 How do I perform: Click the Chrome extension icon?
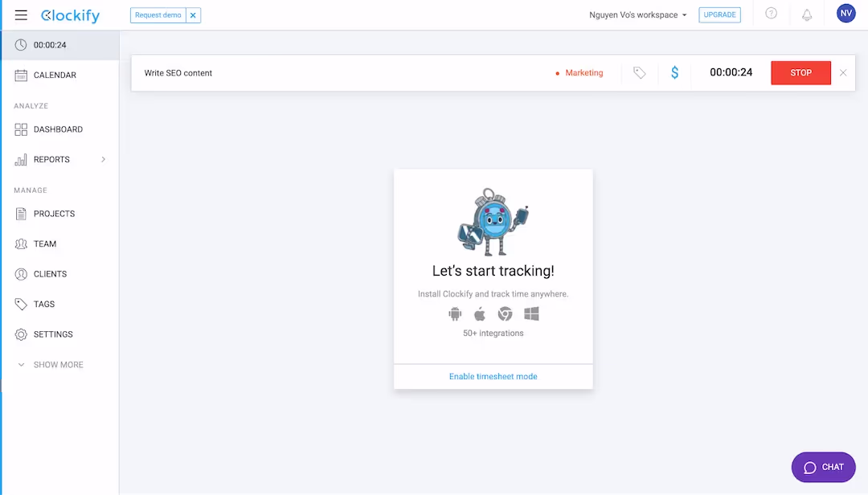505,314
